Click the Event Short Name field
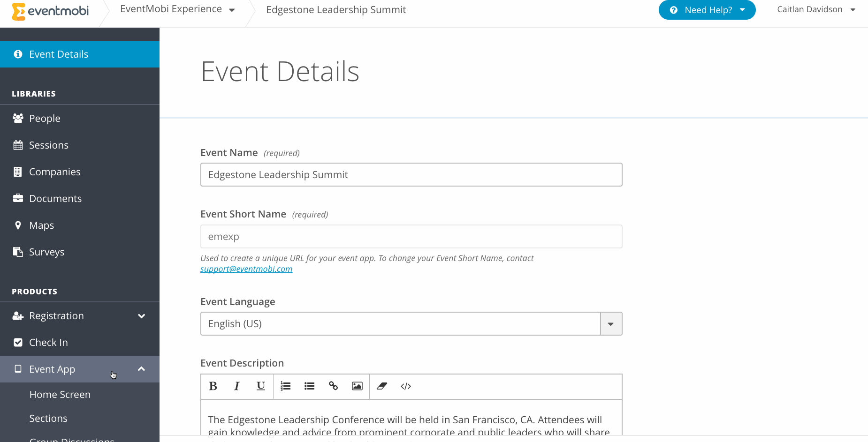Viewport: 868px width, 442px height. pyautogui.click(x=411, y=237)
